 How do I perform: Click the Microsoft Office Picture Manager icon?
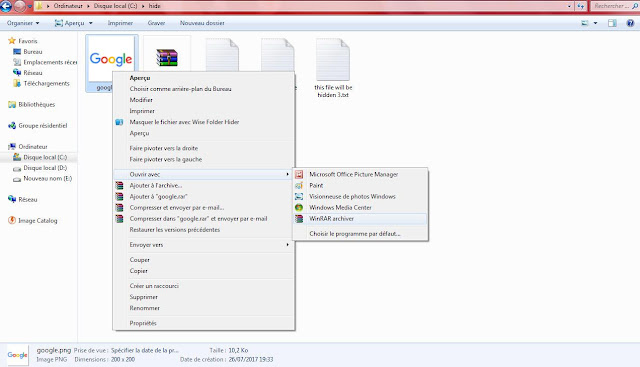point(299,174)
